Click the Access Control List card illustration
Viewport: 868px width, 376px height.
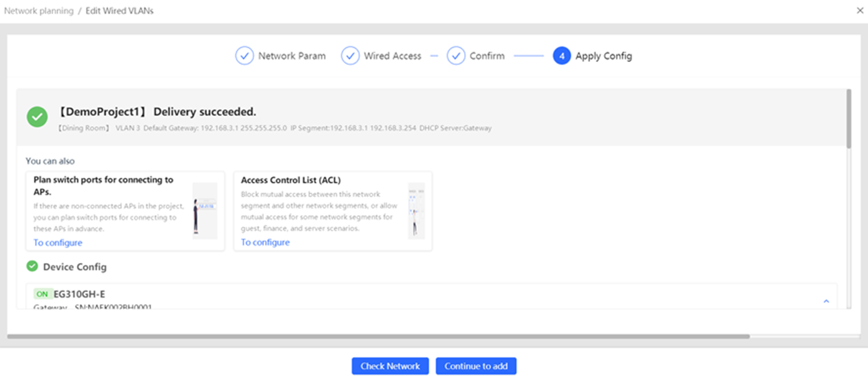click(x=416, y=211)
